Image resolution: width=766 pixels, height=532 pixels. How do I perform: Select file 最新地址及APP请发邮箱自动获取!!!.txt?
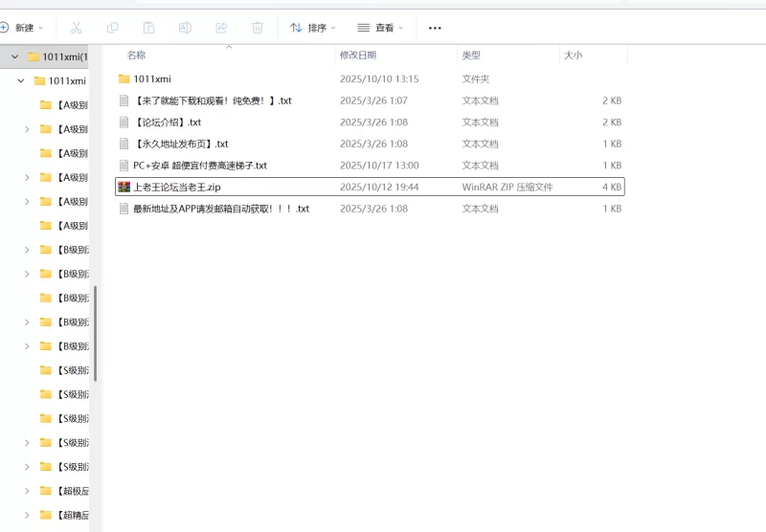(221, 209)
